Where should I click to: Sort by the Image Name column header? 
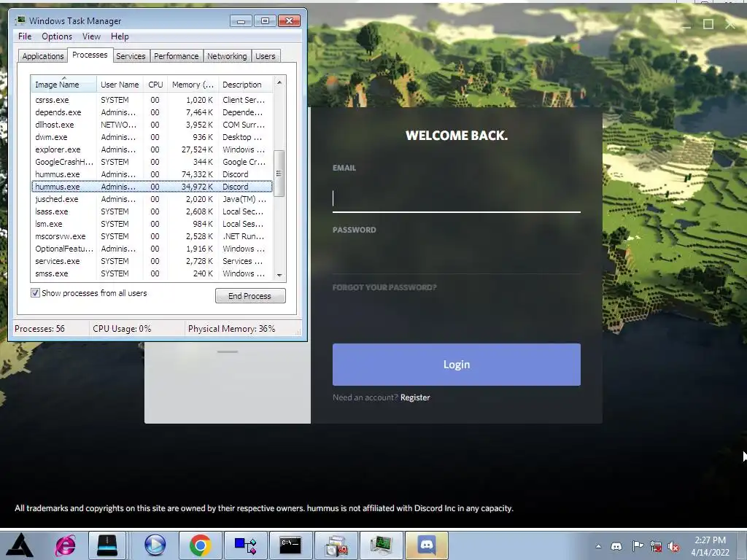tap(64, 85)
